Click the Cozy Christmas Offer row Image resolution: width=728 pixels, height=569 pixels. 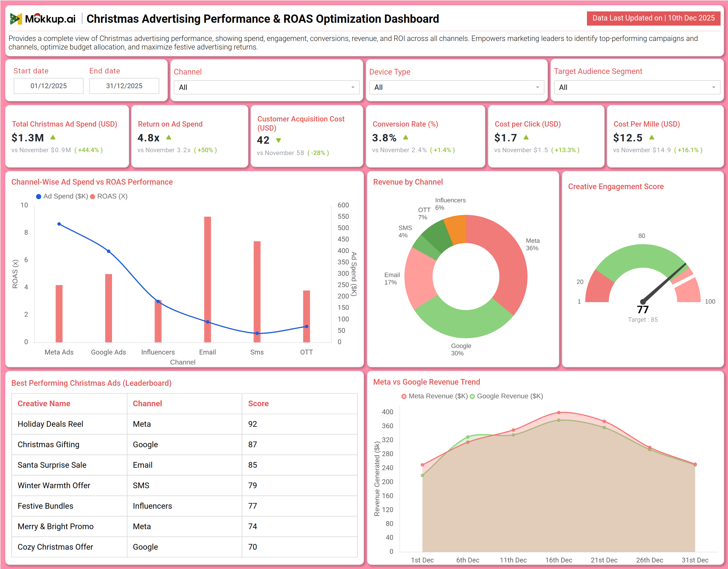184,547
